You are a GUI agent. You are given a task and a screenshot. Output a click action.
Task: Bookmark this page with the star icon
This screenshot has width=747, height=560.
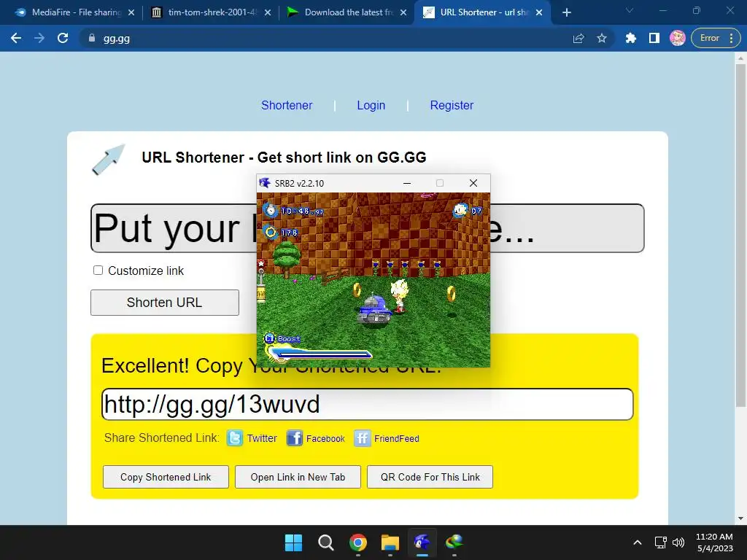point(602,38)
